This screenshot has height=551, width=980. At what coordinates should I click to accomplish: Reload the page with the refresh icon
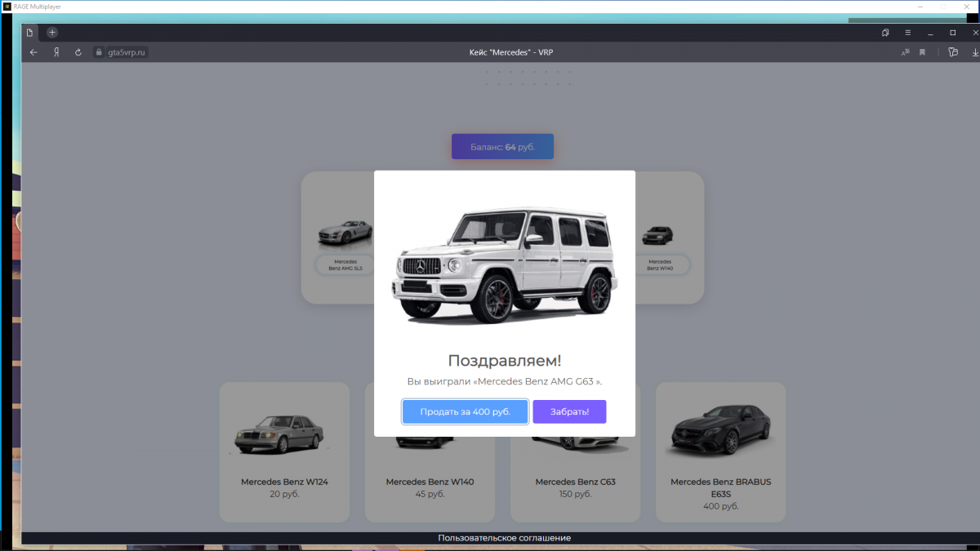point(78,52)
